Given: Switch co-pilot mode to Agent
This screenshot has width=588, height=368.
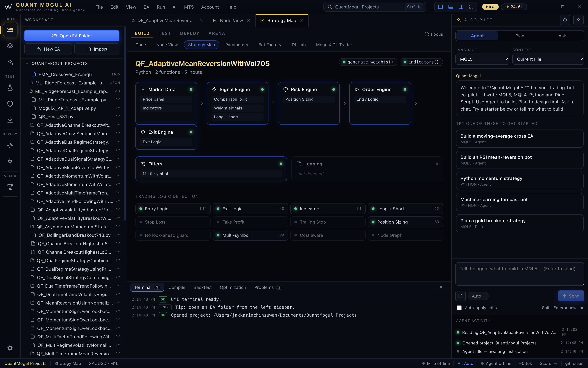Looking at the screenshot, I should [477, 36].
